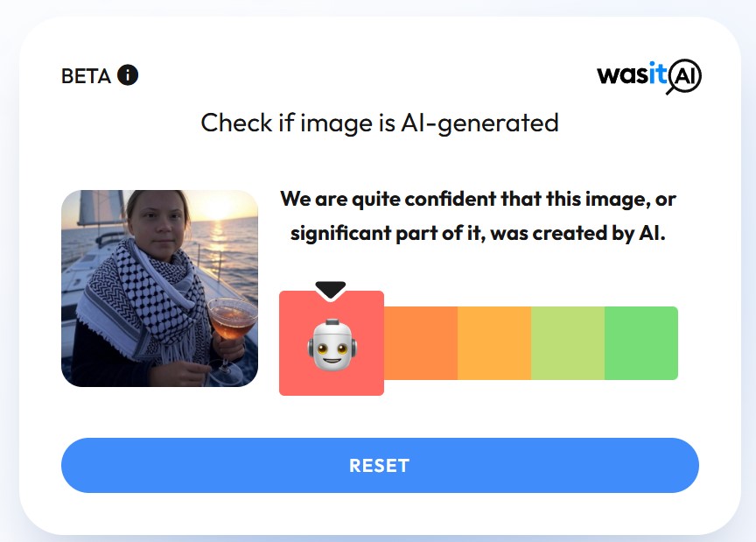The image size is (756, 542).
Task: Click the 'created by AI' result line
Action: (478, 233)
